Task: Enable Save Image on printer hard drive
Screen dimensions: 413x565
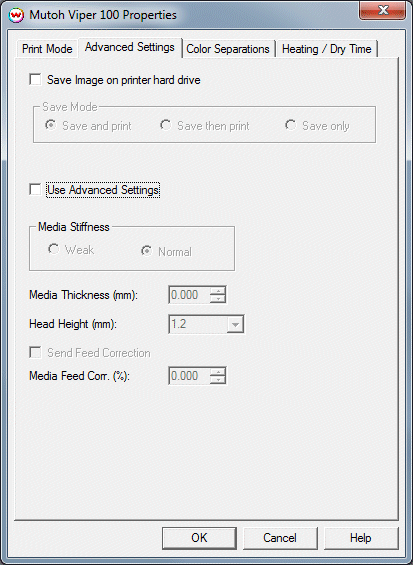Action: pos(35,80)
